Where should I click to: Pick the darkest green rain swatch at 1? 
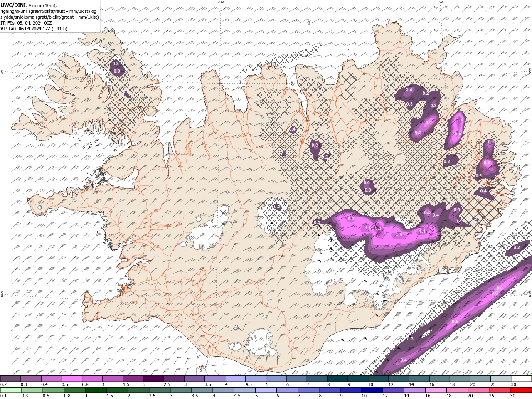click(96, 390)
